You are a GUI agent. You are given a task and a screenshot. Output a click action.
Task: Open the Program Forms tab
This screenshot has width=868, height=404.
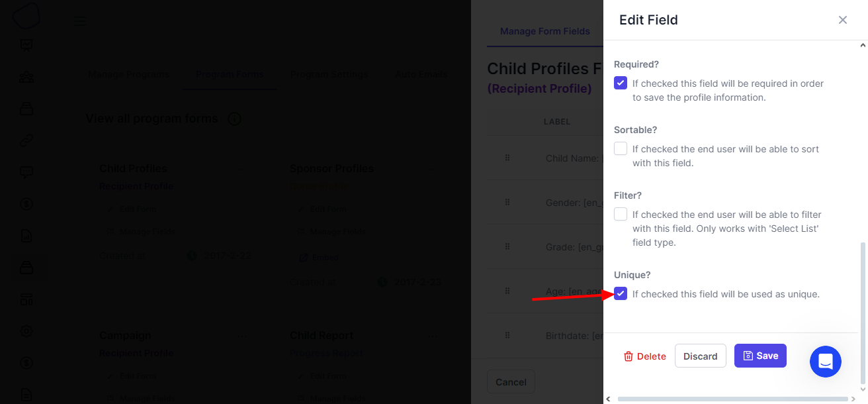pyautogui.click(x=230, y=75)
